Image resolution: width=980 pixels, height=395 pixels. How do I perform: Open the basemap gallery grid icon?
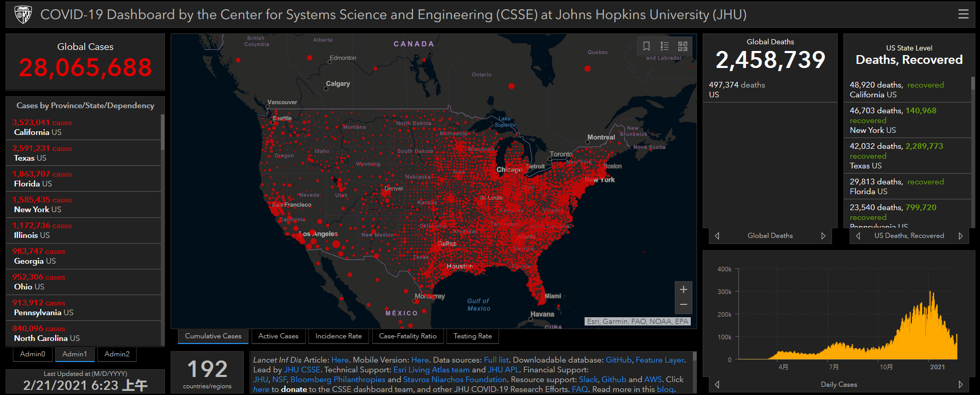(683, 46)
